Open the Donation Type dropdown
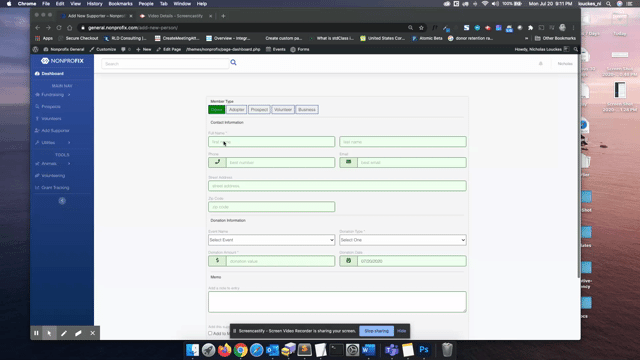The image size is (640, 360). (403, 240)
